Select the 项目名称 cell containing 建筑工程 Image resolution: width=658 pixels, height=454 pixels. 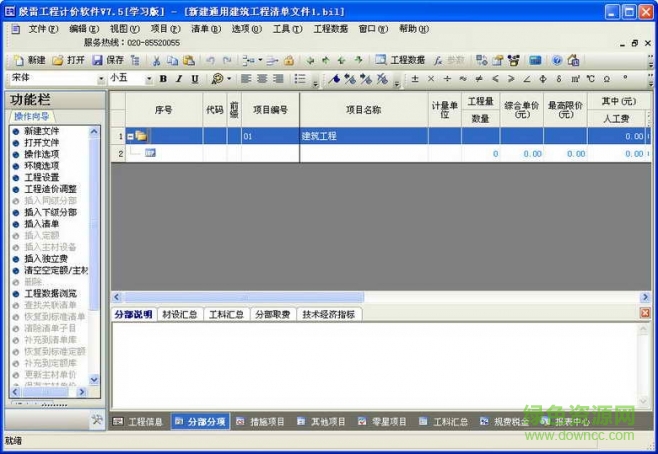(x=362, y=136)
